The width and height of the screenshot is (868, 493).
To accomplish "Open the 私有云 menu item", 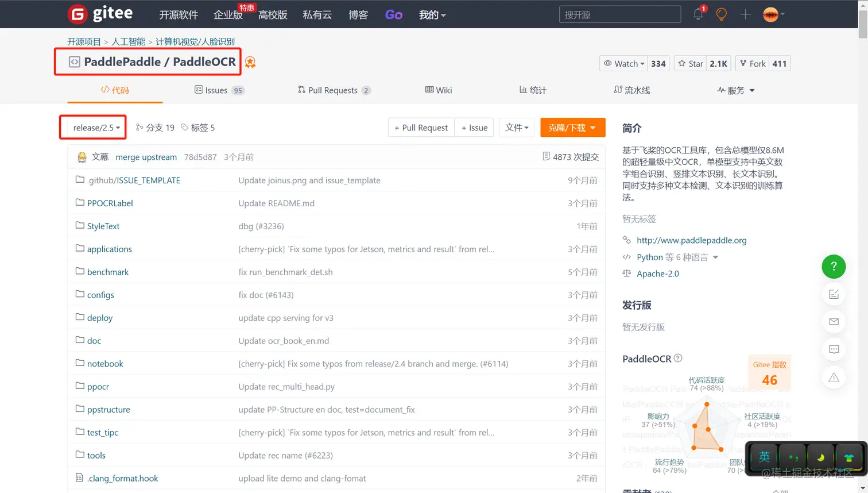I will [x=317, y=15].
